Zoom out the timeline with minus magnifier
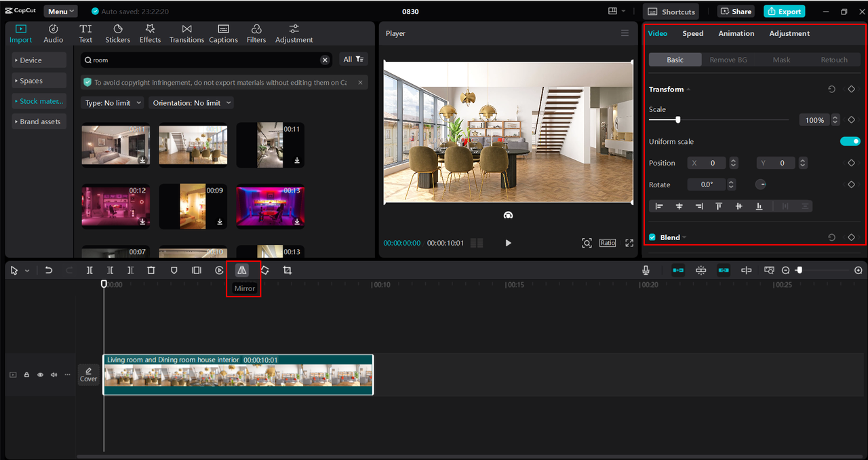868x460 pixels. point(786,270)
